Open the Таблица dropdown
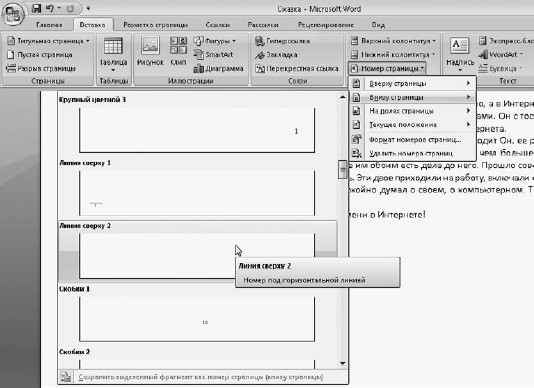 113,55
